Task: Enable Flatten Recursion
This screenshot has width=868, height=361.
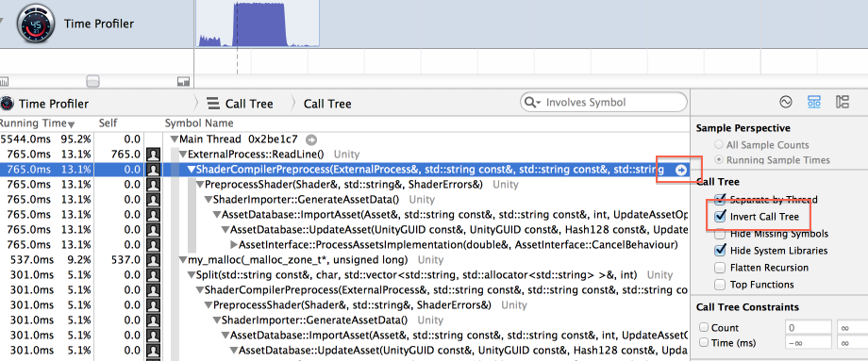Action: (x=720, y=268)
